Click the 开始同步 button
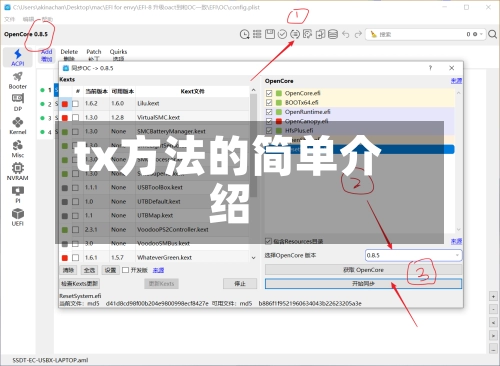The image size is (500, 366). tap(363, 284)
